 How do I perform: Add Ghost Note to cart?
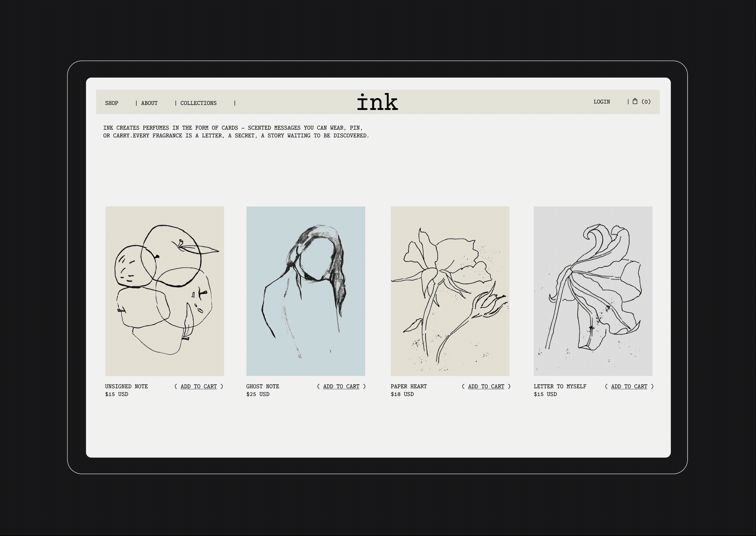point(341,386)
